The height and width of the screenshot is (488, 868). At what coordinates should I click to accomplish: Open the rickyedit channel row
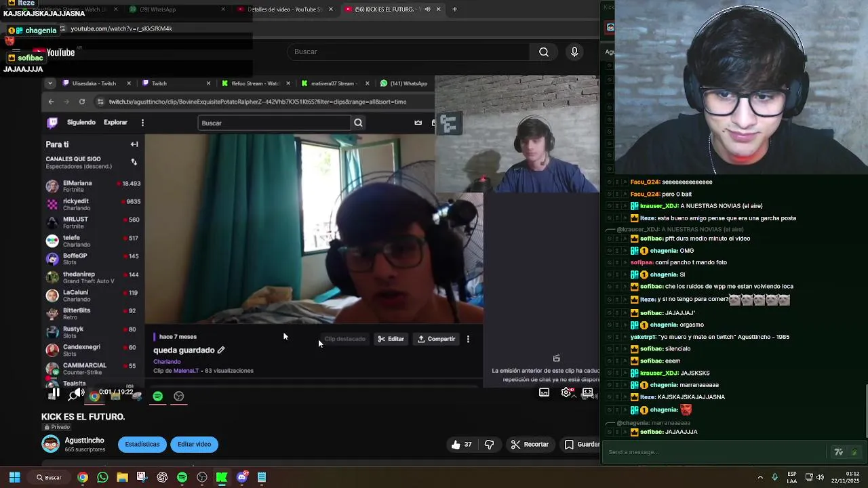pyautogui.click(x=93, y=204)
